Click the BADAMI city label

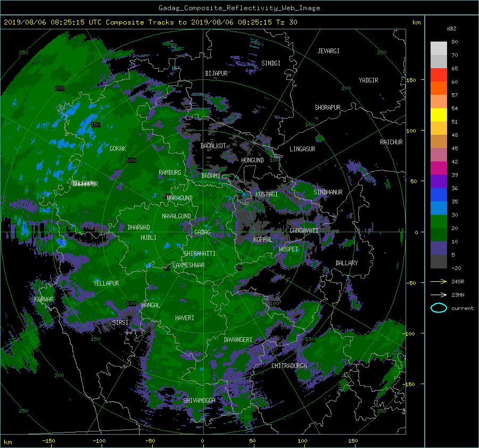tap(211, 176)
